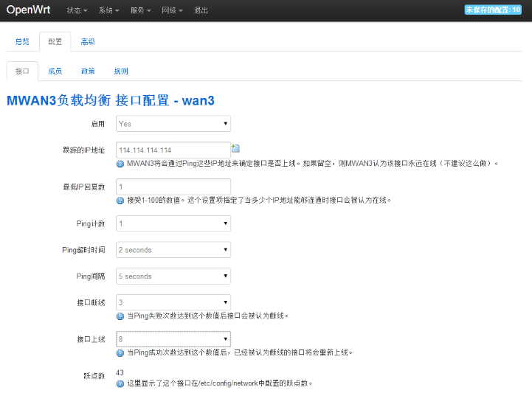This screenshot has width=532, height=393.
Task: Open the 服务 menu
Action: pyautogui.click(x=140, y=10)
